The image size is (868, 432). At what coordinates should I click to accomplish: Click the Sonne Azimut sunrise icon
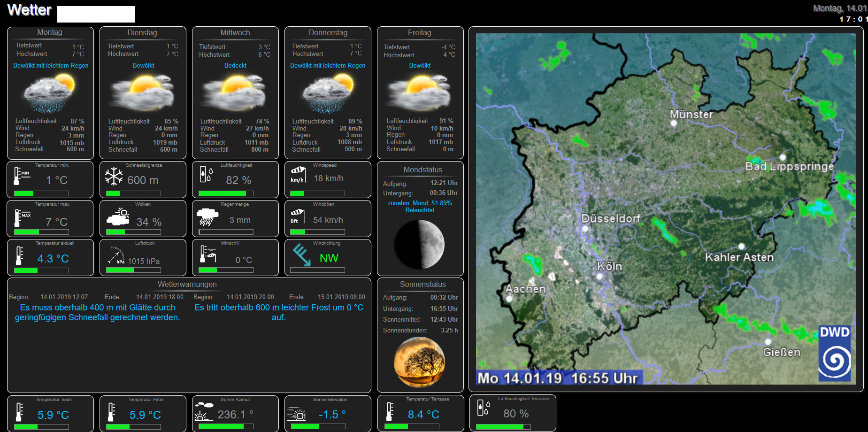pyautogui.click(x=204, y=411)
